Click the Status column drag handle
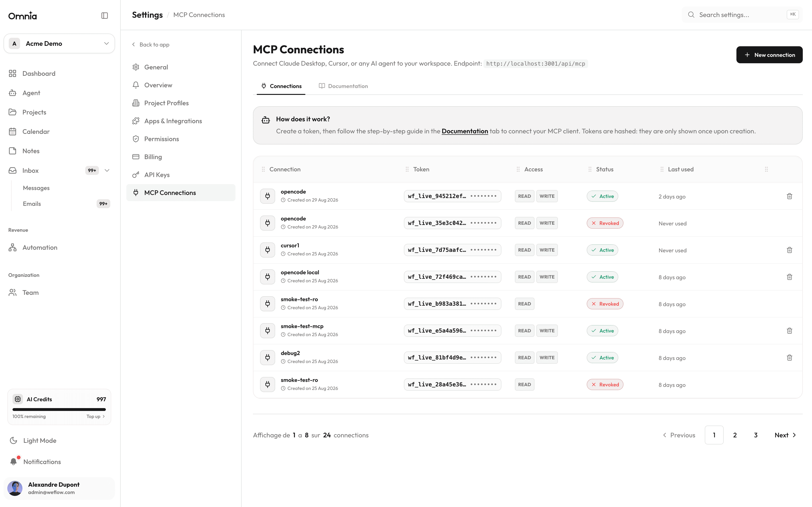Image resolution: width=812 pixels, height=507 pixels. click(590, 169)
